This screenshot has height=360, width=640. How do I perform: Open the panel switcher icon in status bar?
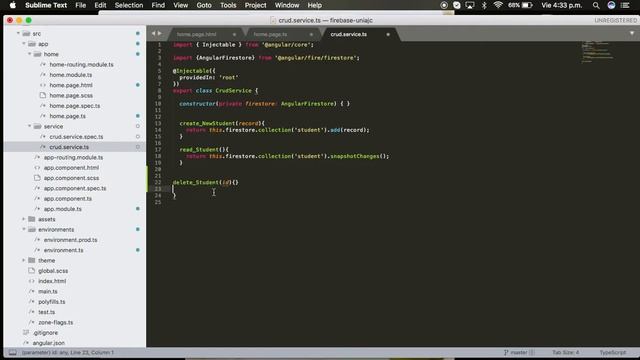13,352
